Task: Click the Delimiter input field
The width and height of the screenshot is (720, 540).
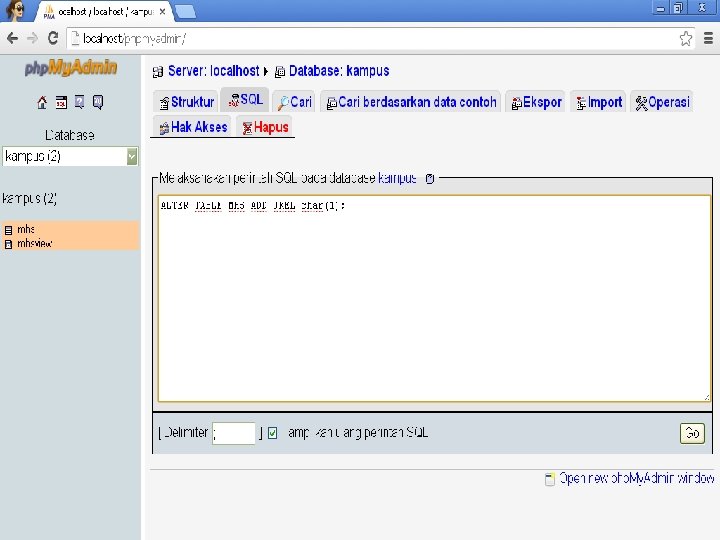Action: (234, 433)
